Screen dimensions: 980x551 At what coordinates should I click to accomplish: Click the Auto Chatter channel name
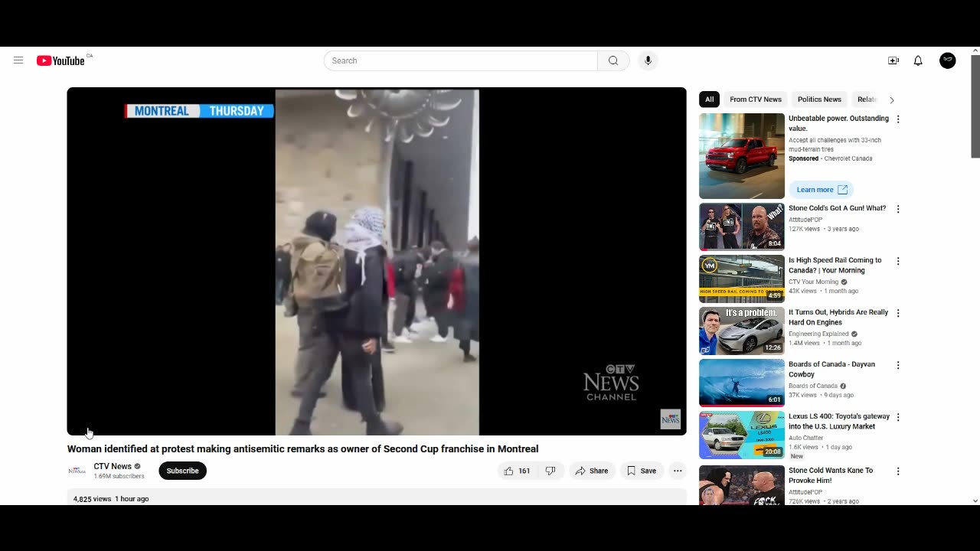click(x=805, y=438)
